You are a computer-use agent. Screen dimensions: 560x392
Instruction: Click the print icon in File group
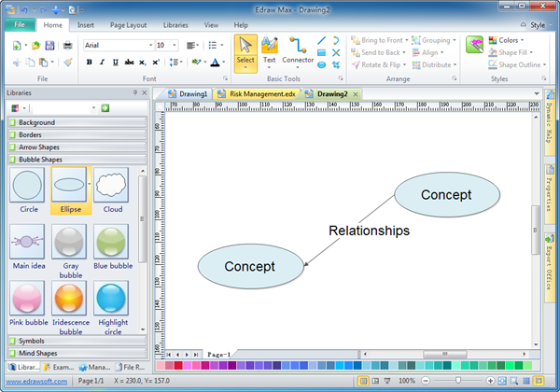point(67,45)
